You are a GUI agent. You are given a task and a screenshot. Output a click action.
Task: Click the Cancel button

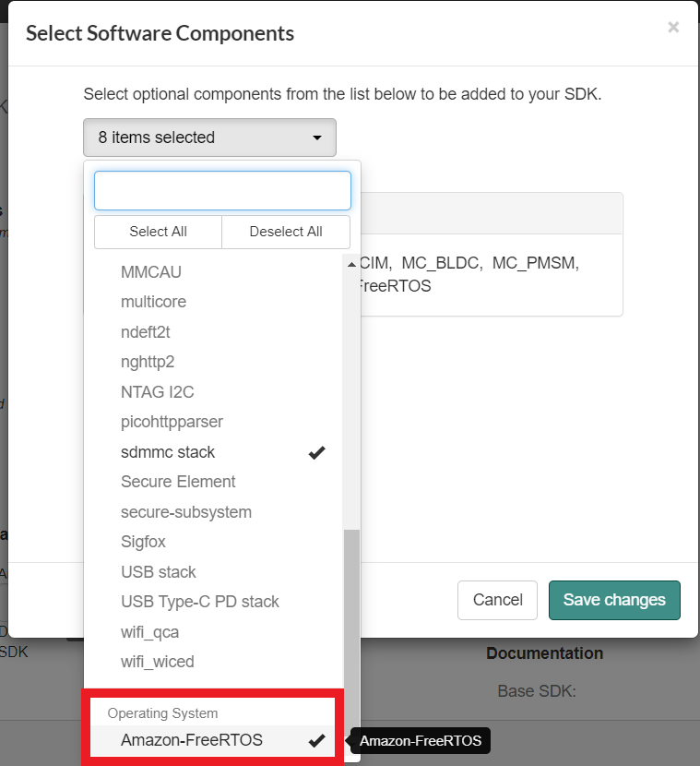[497, 600]
